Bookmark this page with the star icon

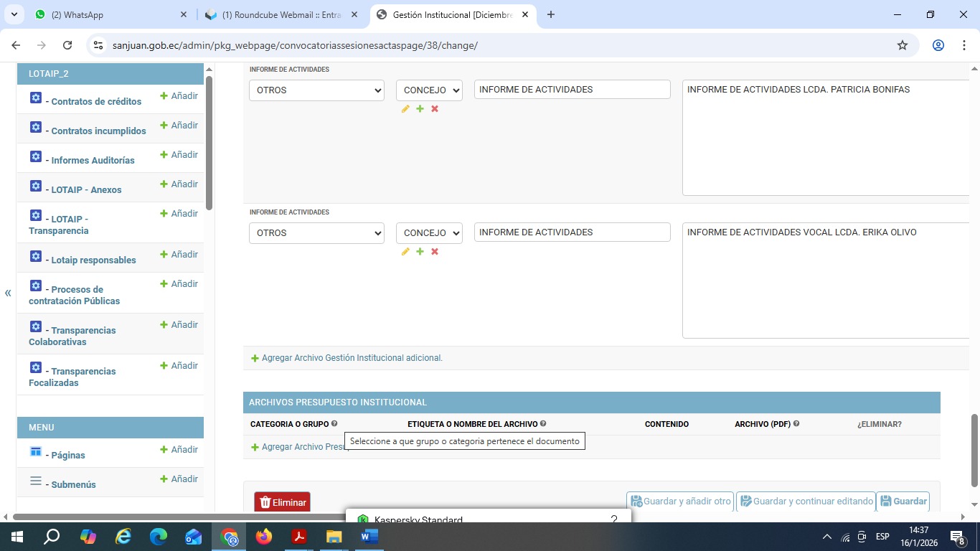pos(903,45)
